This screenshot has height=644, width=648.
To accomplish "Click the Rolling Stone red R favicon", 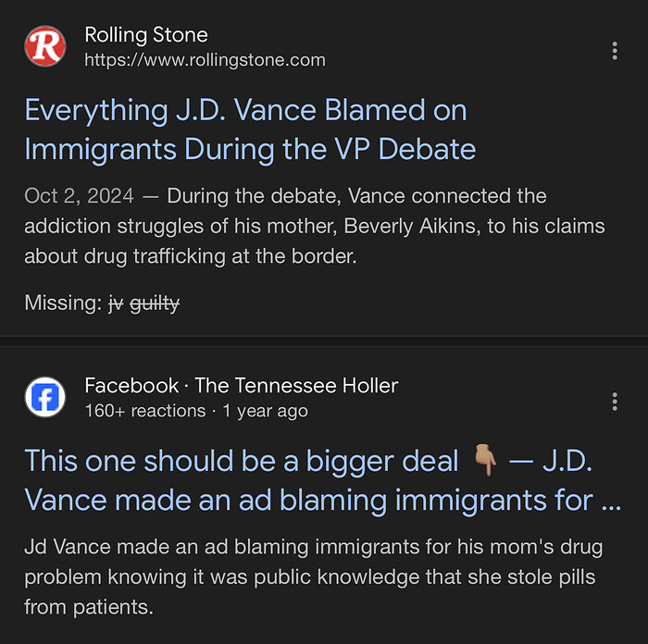I will coord(45,46).
